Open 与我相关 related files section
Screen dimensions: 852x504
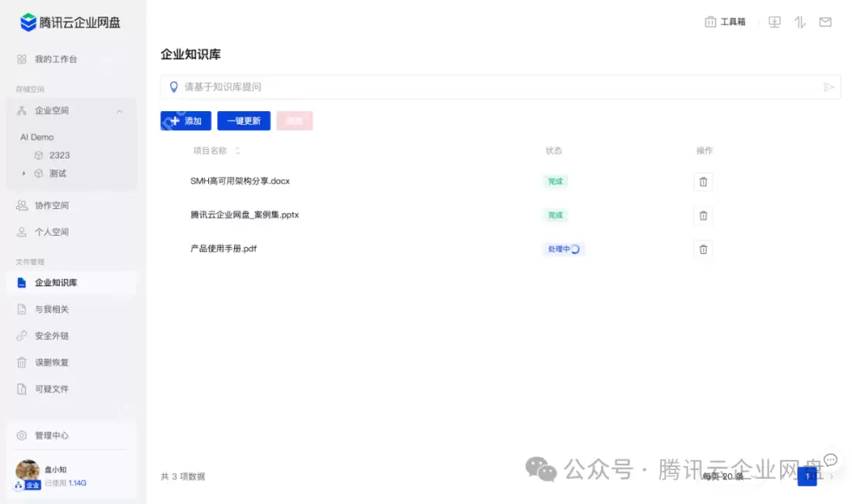tap(55, 308)
